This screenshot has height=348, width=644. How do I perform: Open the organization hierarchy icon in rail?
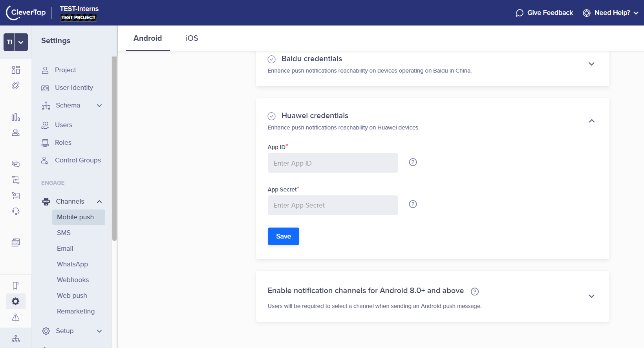(x=16, y=339)
